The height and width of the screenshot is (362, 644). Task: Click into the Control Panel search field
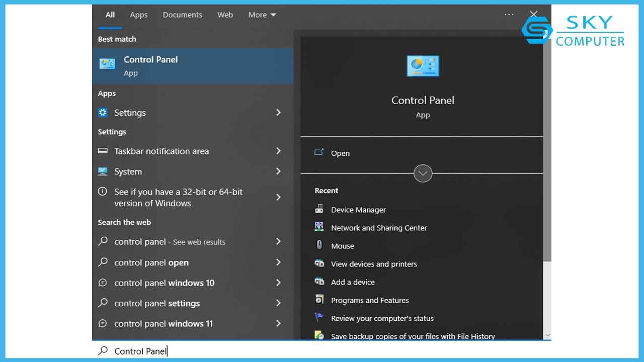(x=322, y=351)
